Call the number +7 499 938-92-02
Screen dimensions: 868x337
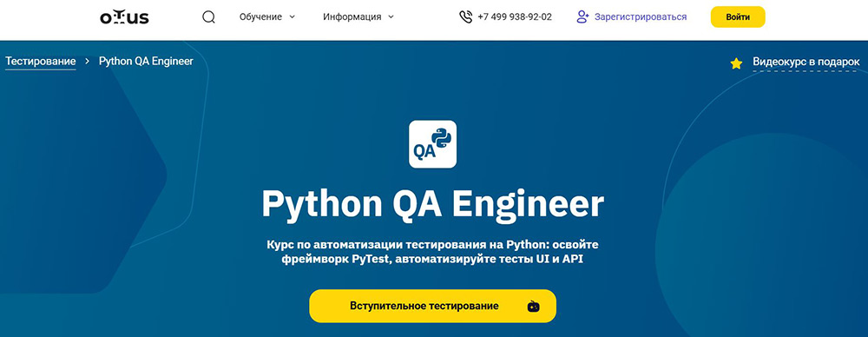(x=515, y=17)
